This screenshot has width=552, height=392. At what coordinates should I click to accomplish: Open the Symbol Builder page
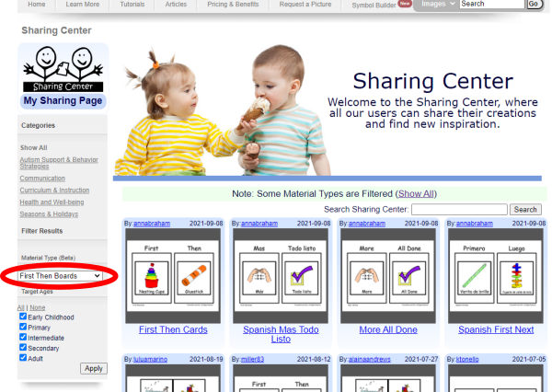(x=374, y=6)
